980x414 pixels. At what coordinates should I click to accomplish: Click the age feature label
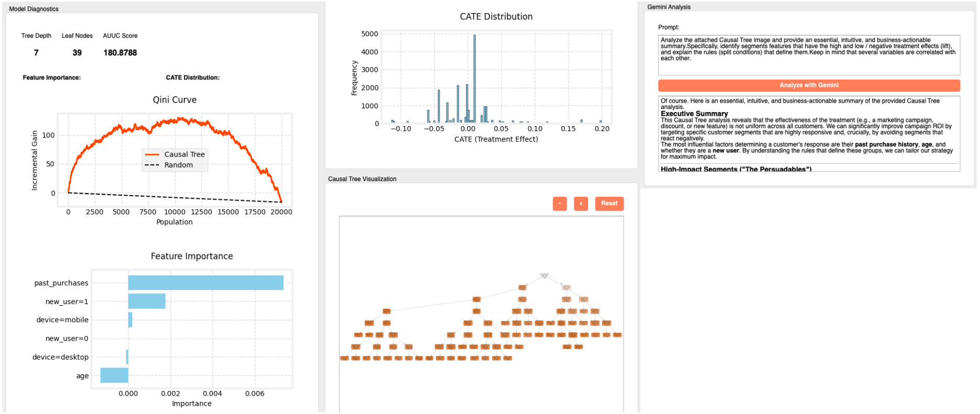click(82, 376)
